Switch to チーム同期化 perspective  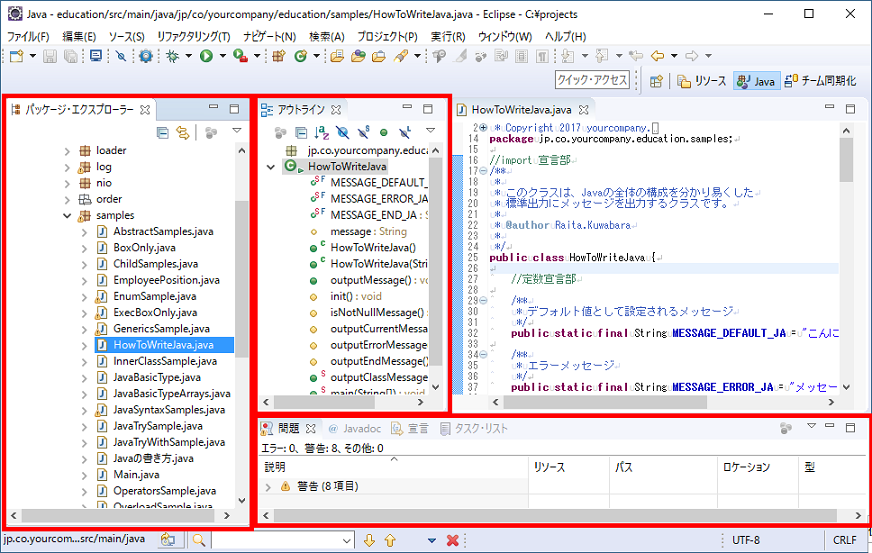[x=820, y=81]
